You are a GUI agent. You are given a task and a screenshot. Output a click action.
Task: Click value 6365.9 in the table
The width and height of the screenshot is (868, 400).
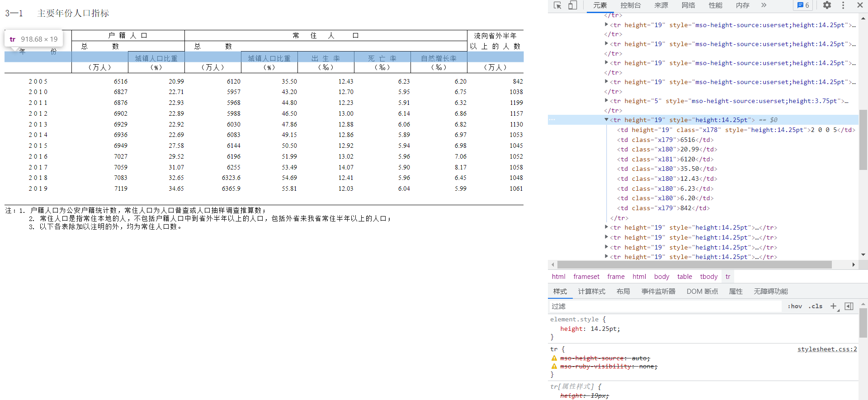(231, 189)
